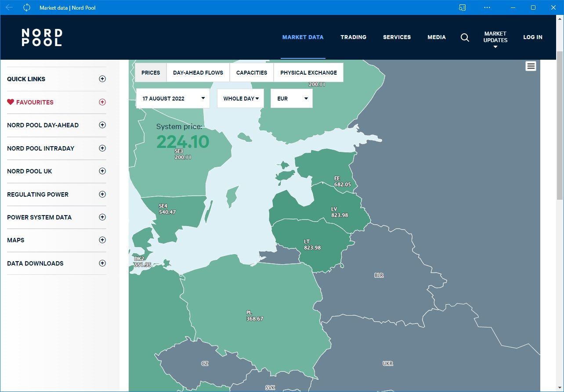The height and width of the screenshot is (392, 564).
Task: Open the 17 August 2022 date dropdown
Action: (x=173, y=98)
